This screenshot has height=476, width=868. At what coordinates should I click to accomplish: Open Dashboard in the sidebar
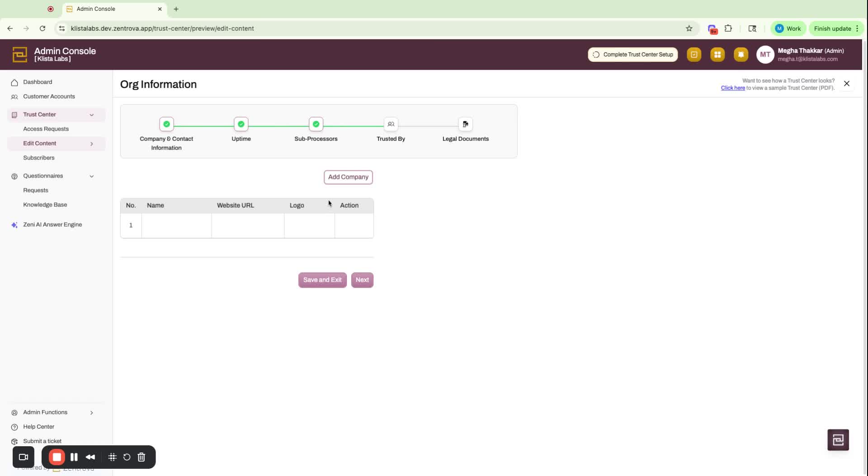38,82
